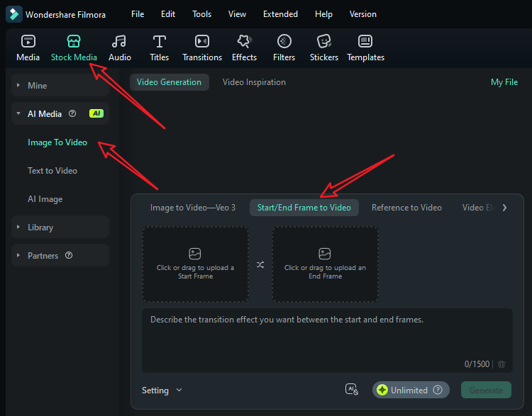The height and width of the screenshot is (416, 532).
Task: Click the AI prompt enhance icon
Action: coord(352,390)
